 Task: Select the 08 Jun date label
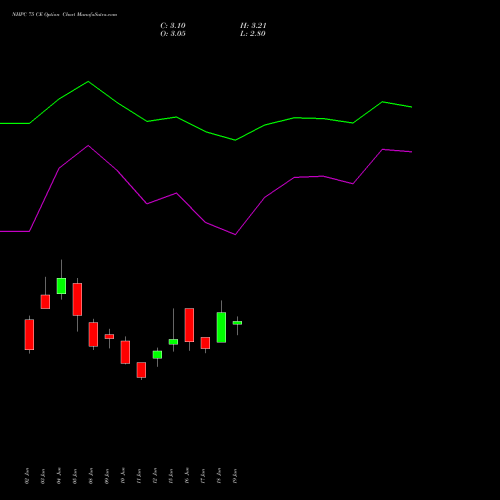(91, 476)
